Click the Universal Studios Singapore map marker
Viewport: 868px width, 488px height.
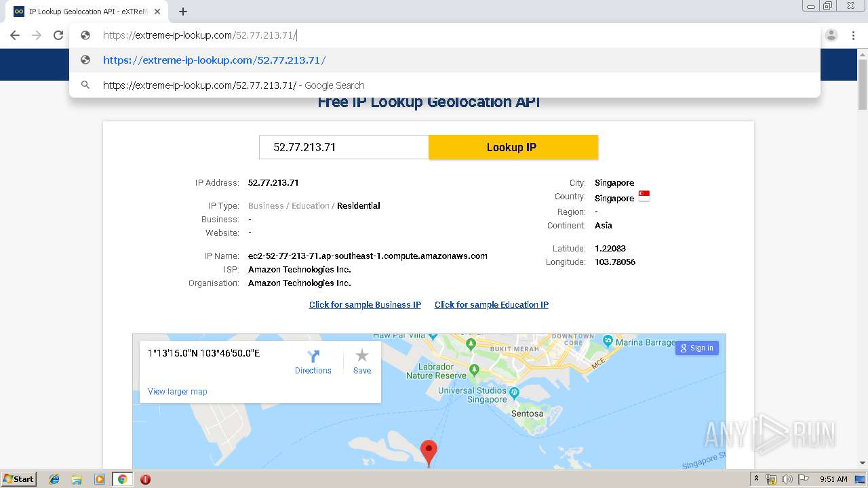(x=514, y=392)
